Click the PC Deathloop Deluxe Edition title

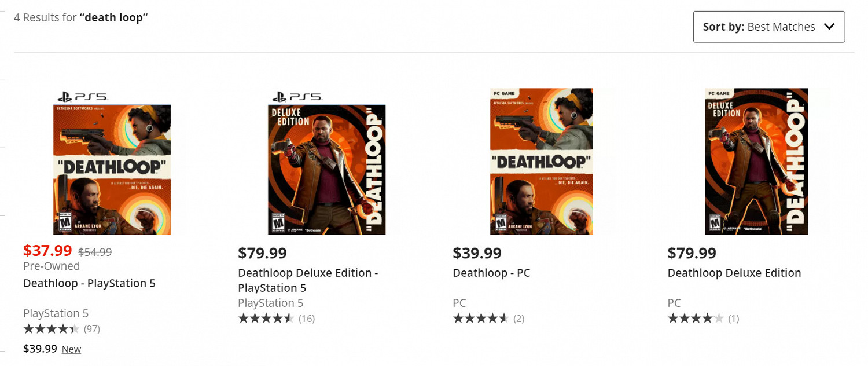[734, 273]
